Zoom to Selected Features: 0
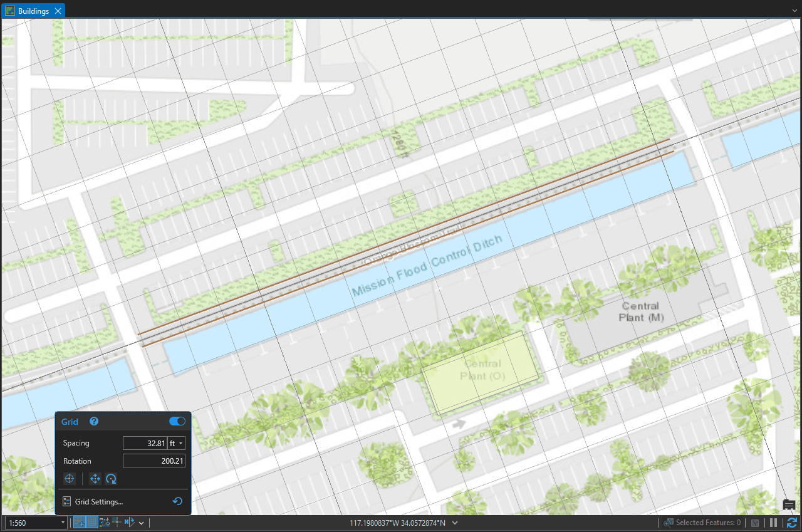Image resolution: width=802 pixels, height=532 pixels. 708,523
